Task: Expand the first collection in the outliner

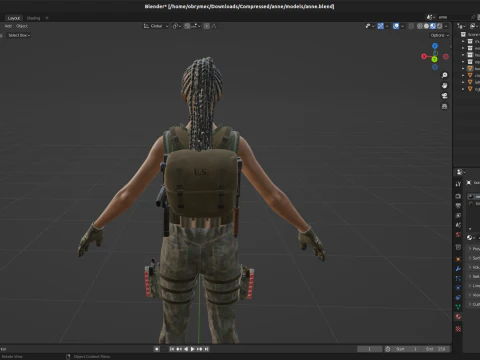Action: pos(463,41)
